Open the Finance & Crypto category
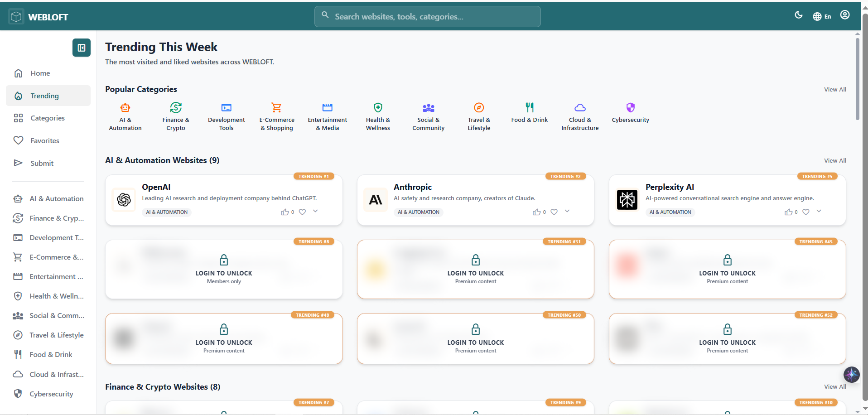This screenshot has width=868, height=415. pos(176,108)
